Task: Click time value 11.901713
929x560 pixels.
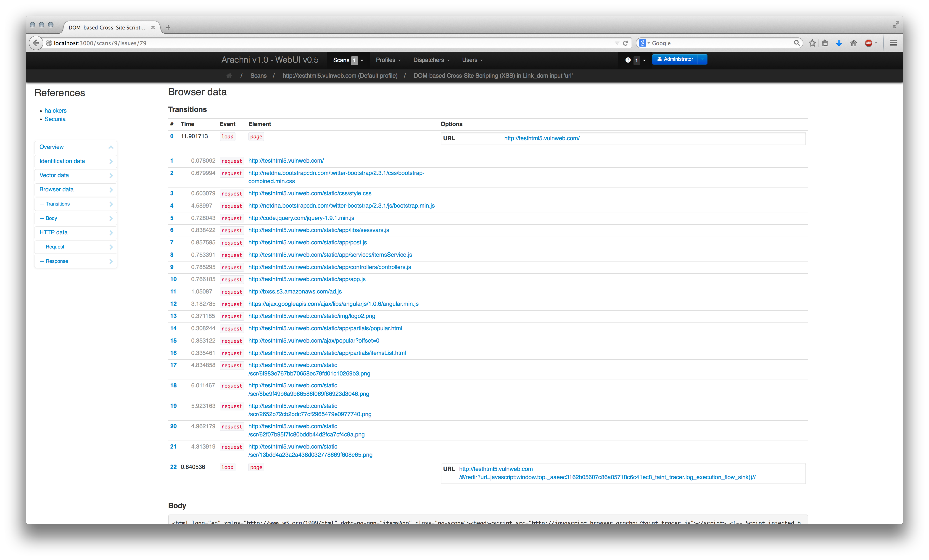Action: point(194,136)
